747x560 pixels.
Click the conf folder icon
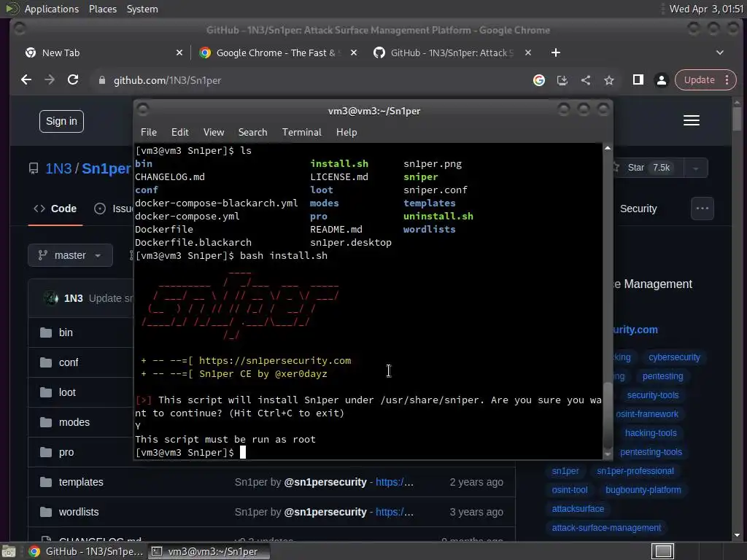(46, 362)
